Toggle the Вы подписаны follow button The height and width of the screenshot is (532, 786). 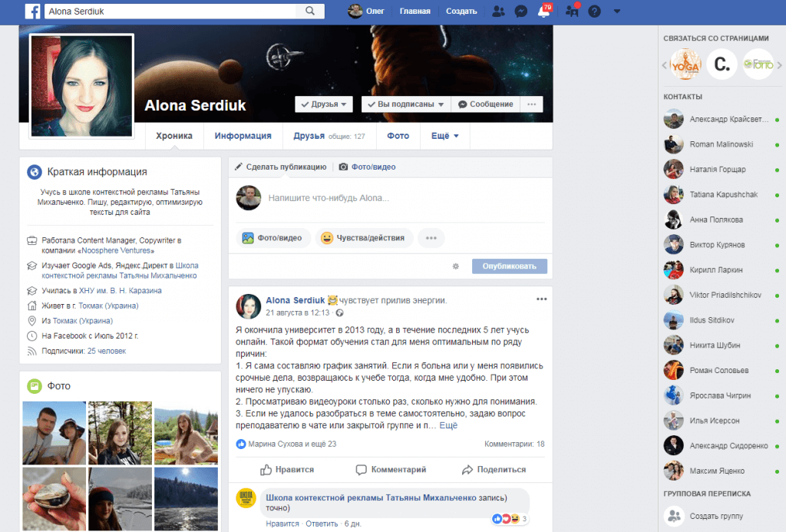pos(405,104)
